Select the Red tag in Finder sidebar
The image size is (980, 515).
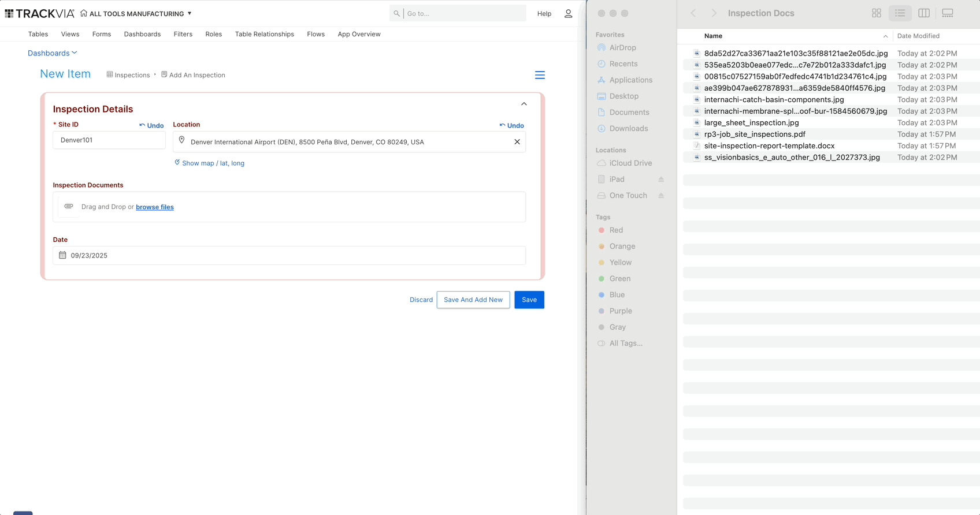(x=616, y=230)
